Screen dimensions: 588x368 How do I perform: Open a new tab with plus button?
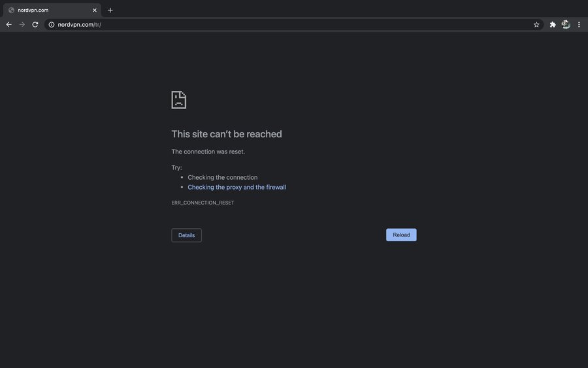click(x=110, y=10)
